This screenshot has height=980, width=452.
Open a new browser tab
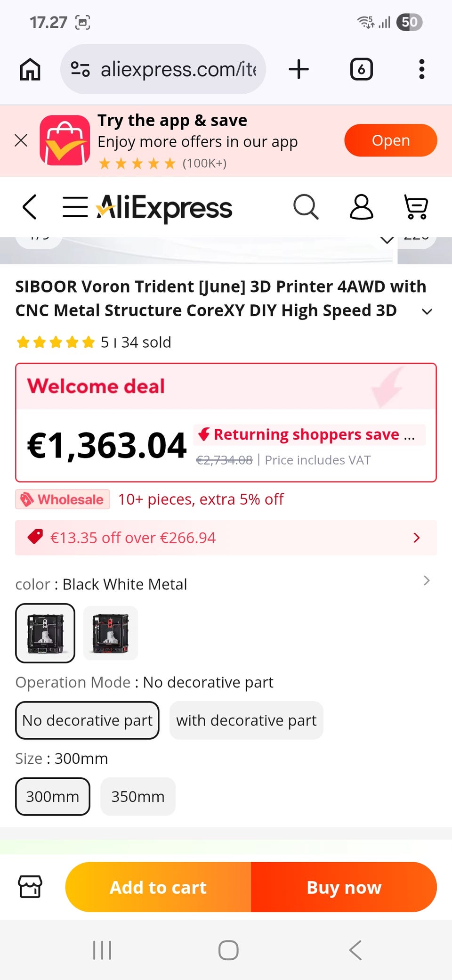point(299,69)
